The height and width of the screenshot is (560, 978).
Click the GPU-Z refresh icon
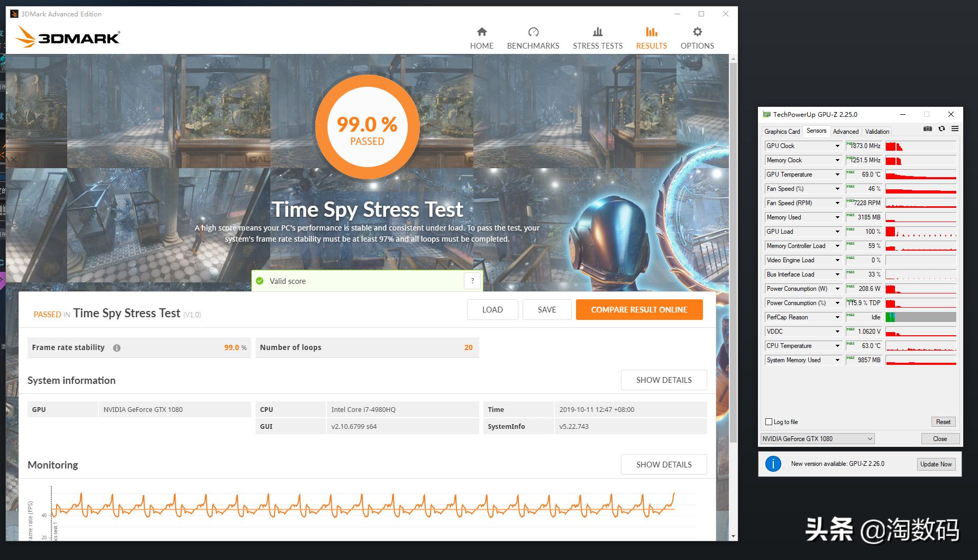click(x=942, y=128)
